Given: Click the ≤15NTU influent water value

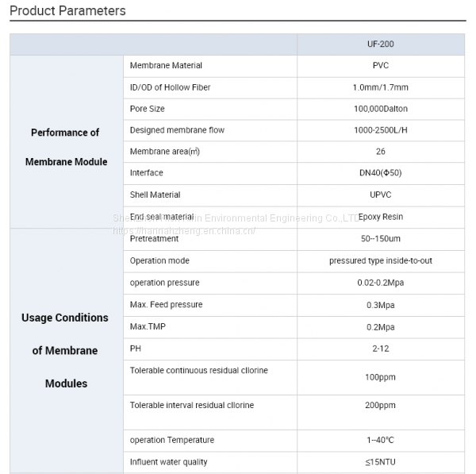Looking at the screenshot, I should [x=380, y=462].
